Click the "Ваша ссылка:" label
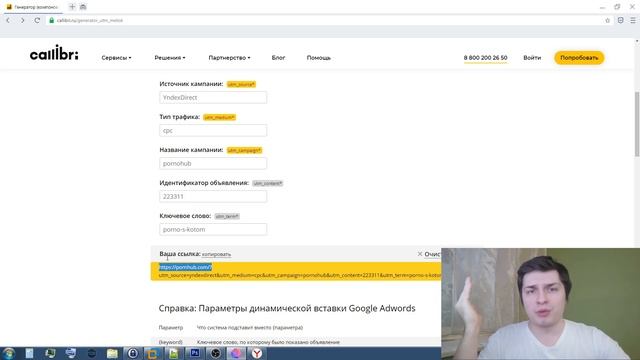 (x=180, y=254)
